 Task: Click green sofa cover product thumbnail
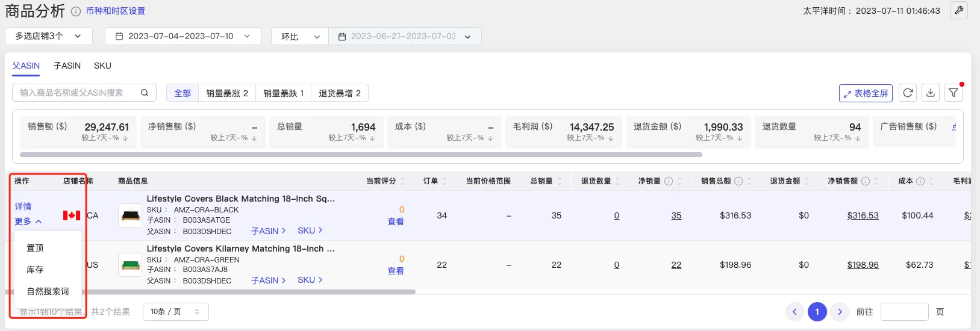click(x=130, y=265)
